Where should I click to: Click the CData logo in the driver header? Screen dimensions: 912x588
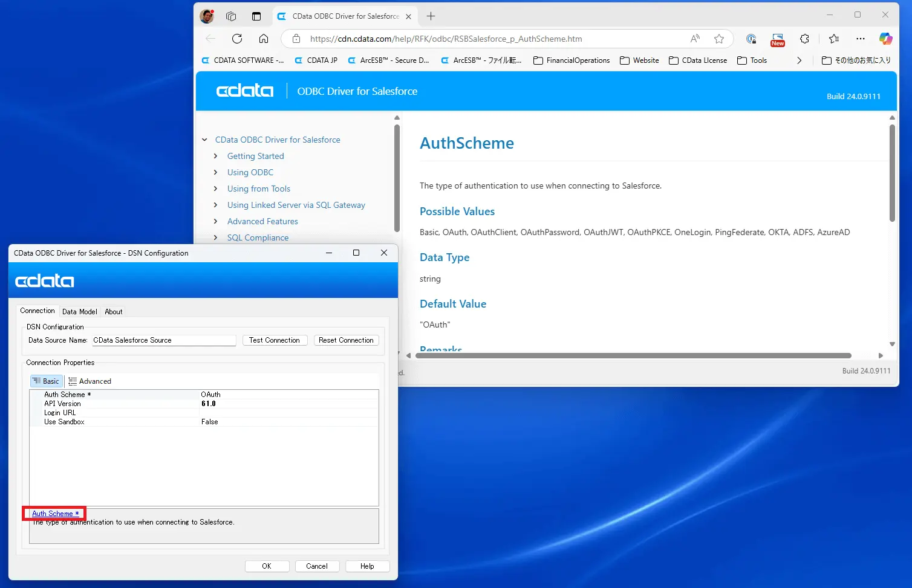pos(244,90)
